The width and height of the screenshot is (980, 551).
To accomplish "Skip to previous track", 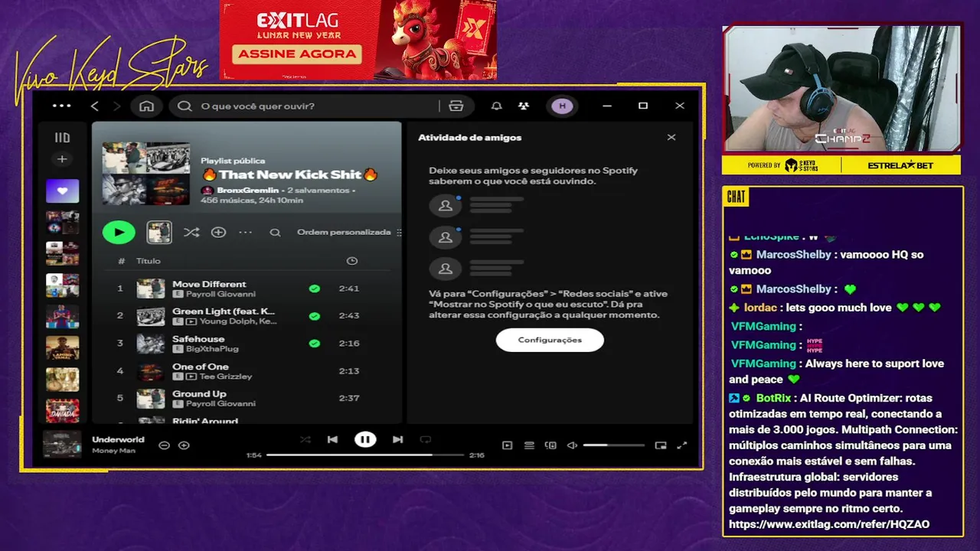I will (x=332, y=439).
